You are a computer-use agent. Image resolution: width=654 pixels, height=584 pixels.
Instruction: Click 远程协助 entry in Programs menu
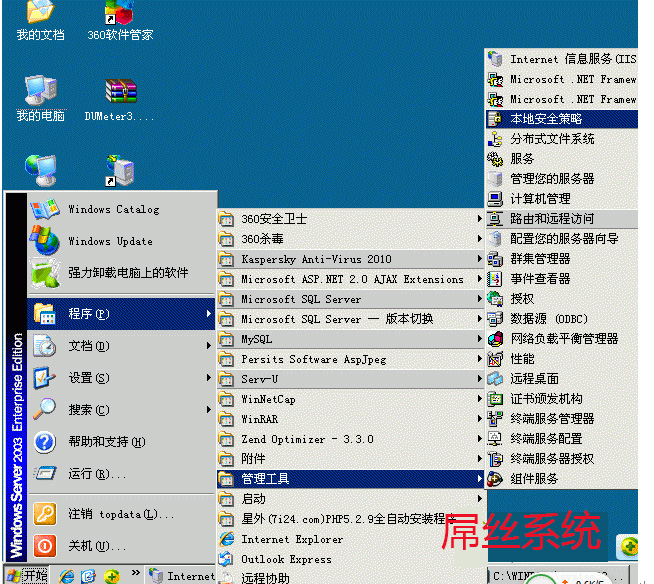(x=350, y=578)
